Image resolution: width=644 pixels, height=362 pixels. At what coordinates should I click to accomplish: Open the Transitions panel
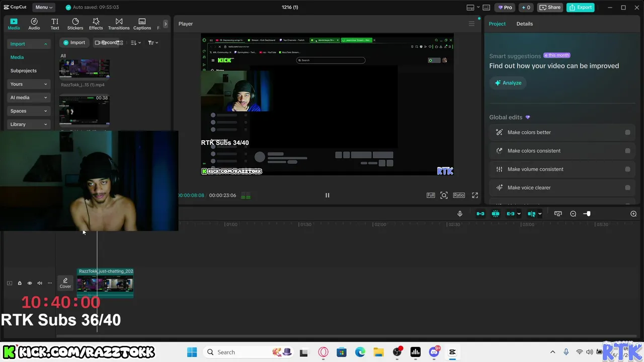coord(119,24)
